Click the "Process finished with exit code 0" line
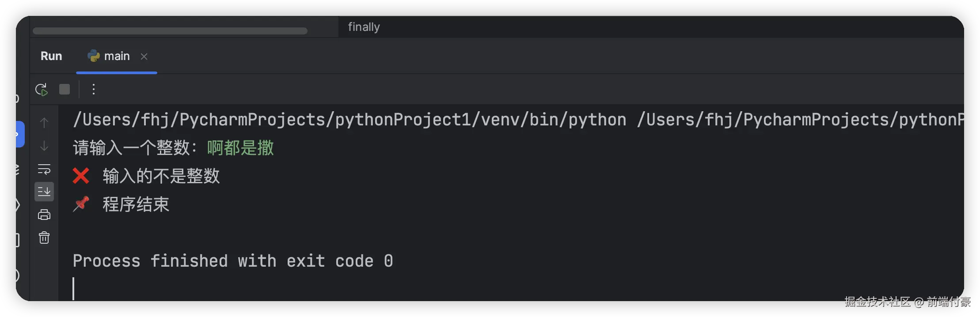Screen dimensions: 980x317 (233, 261)
